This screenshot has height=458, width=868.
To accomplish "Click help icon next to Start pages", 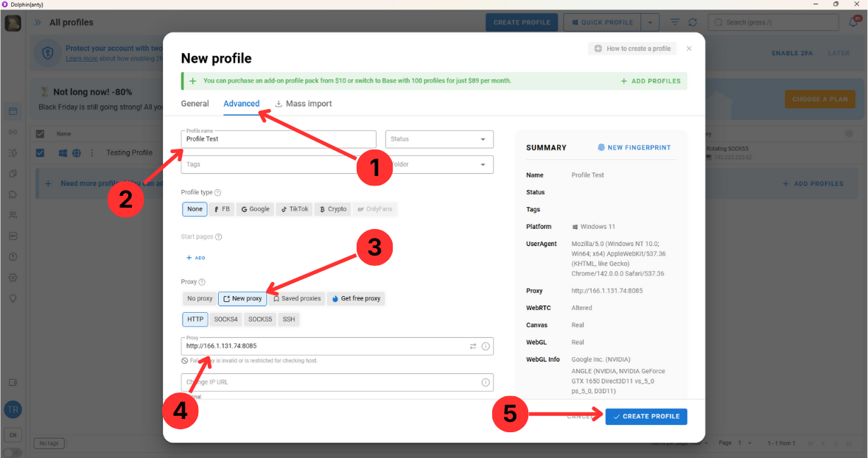I will click(x=219, y=237).
